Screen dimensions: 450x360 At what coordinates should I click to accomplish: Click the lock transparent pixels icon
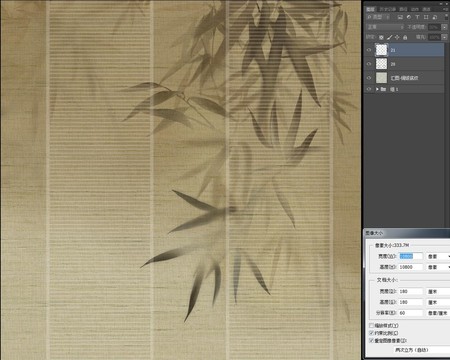(x=381, y=37)
